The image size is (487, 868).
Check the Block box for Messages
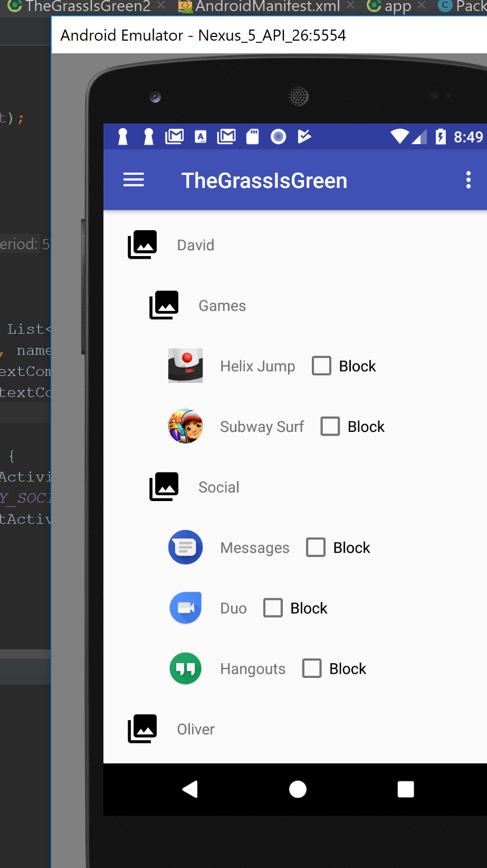click(x=316, y=547)
